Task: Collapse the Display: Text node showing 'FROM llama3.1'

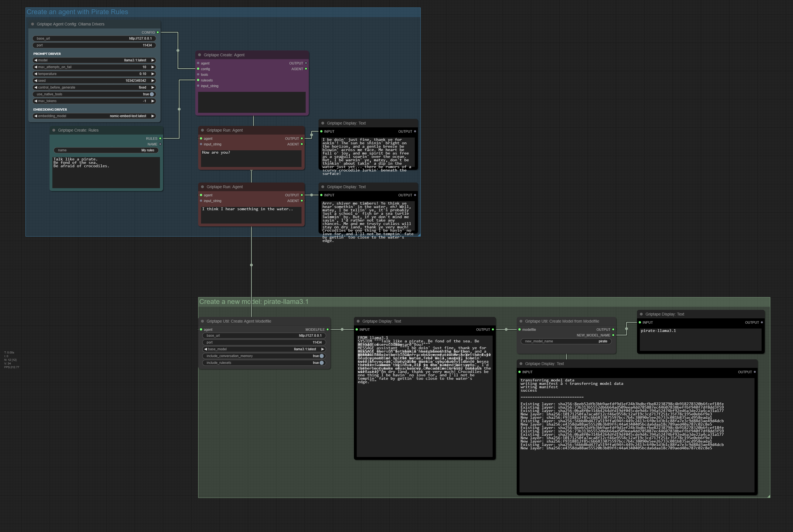Action: point(358,321)
